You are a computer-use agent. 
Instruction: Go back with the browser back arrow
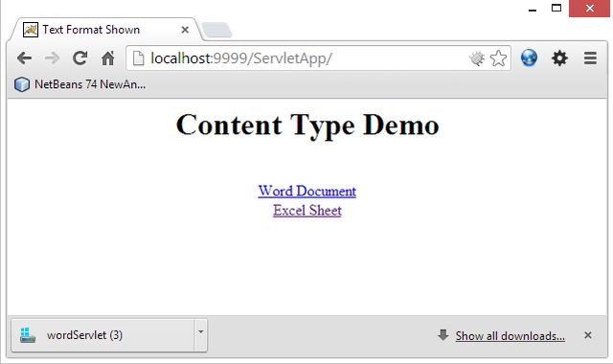(x=24, y=58)
